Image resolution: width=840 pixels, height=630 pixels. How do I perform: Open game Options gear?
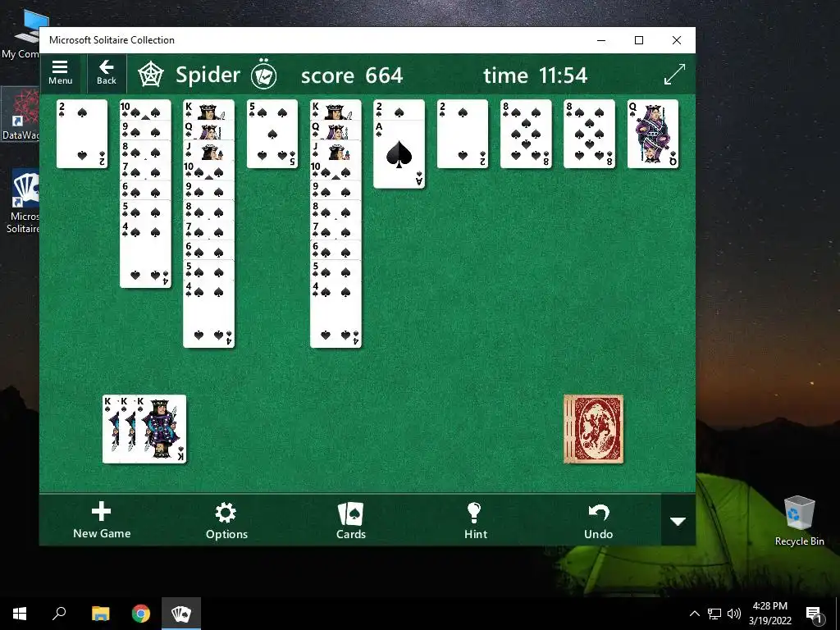tap(226, 519)
